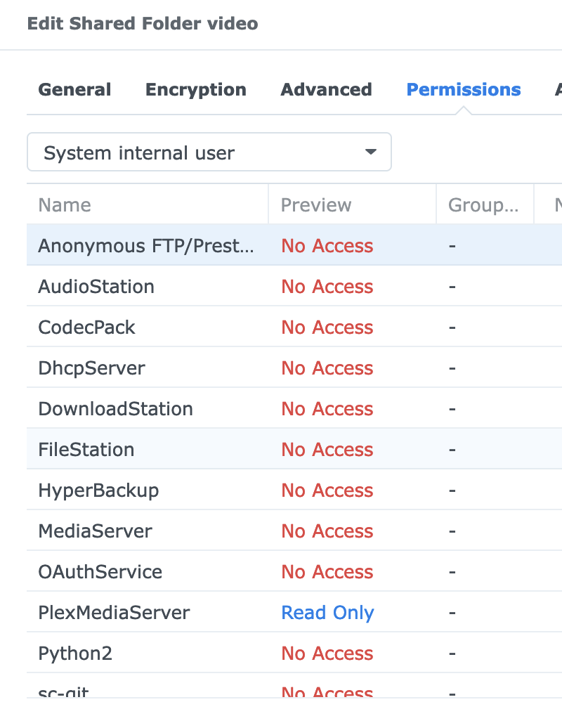Click No Access preview for DhcpServer
The height and width of the screenshot is (728, 562).
pyautogui.click(x=327, y=368)
